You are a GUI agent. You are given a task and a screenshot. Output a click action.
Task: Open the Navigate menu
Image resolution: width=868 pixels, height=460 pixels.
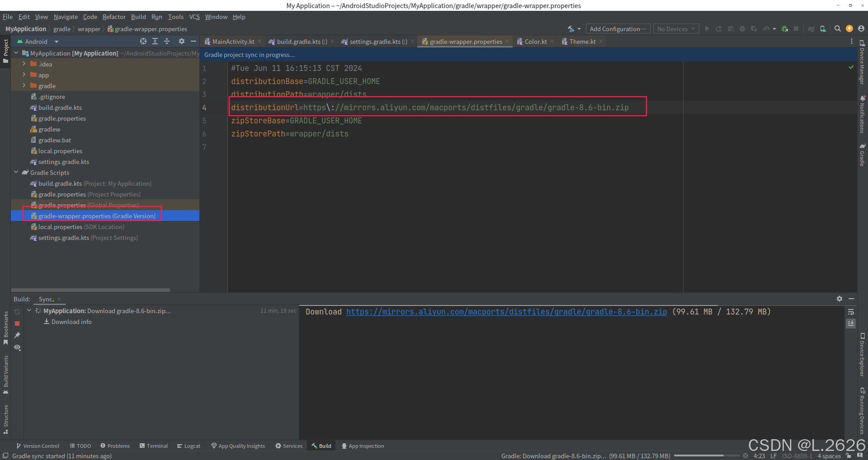[66, 17]
